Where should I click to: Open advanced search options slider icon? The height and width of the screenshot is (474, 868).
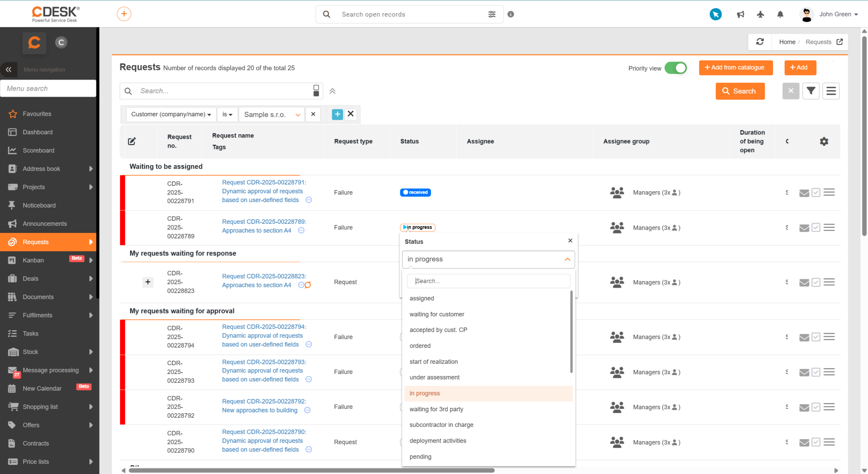[492, 14]
